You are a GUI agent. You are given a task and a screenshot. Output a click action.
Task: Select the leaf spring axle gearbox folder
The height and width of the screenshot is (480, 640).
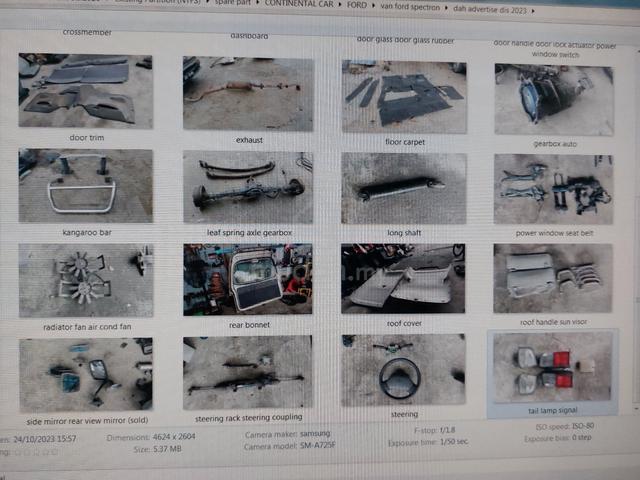(248, 188)
